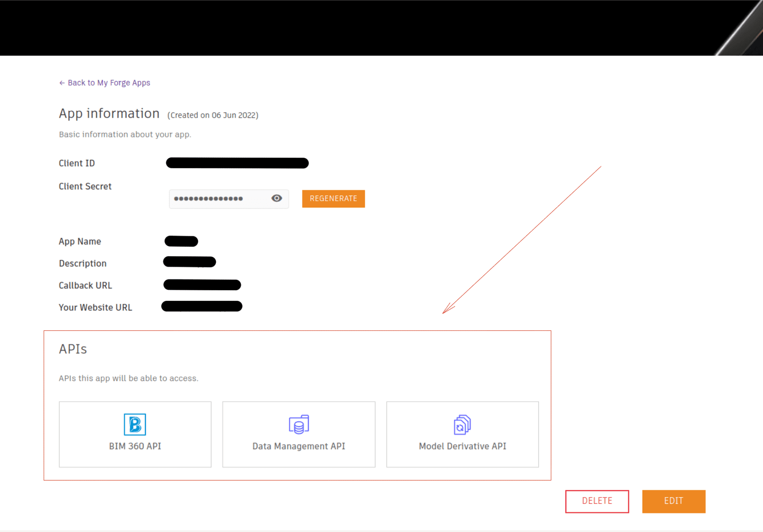The image size is (763, 532).
Task: Select the Data Management API icon
Action: click(299, 424)
